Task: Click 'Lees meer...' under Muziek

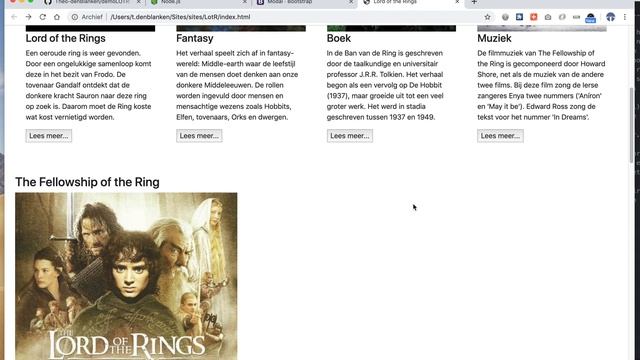Action: [x=500, y=136]
